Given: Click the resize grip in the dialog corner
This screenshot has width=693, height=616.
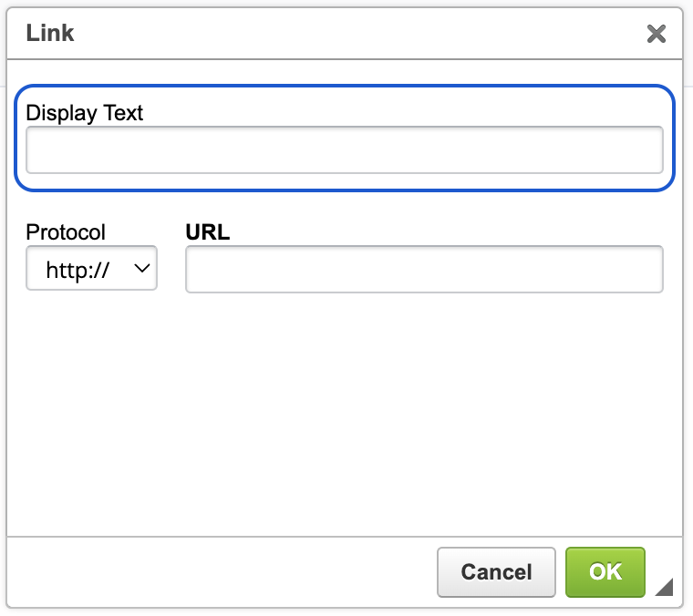Looking at the screenshot, I should pos(664,587).
